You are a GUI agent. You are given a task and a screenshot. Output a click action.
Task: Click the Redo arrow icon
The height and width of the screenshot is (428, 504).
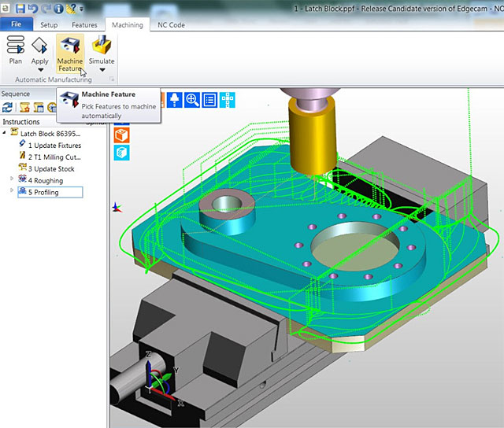pos(46,8)
